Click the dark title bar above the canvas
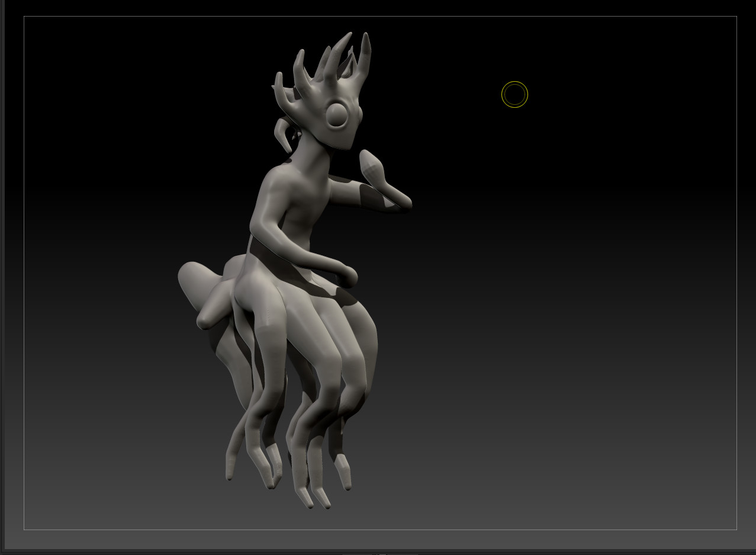This screenshot has height=555, width=756. [379, 8]
